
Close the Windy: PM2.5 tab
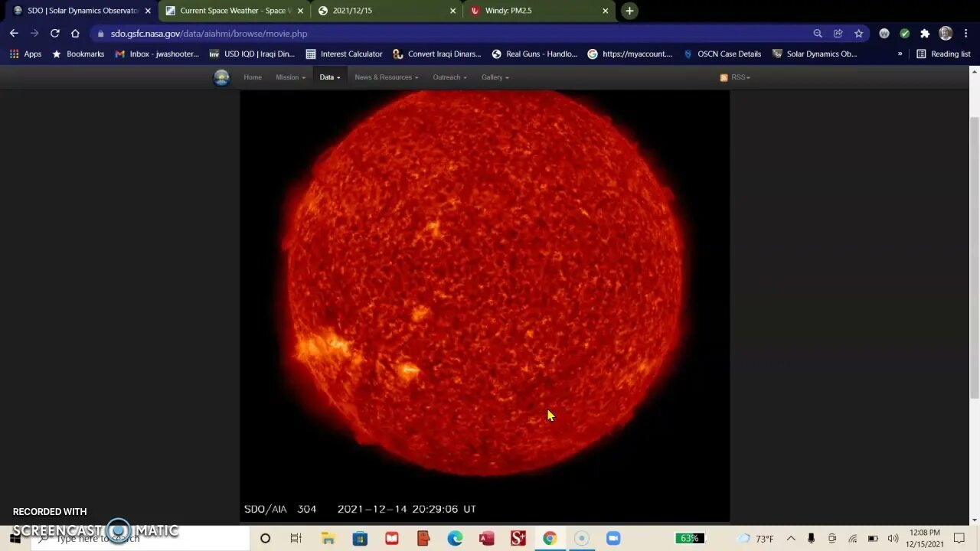606,11
